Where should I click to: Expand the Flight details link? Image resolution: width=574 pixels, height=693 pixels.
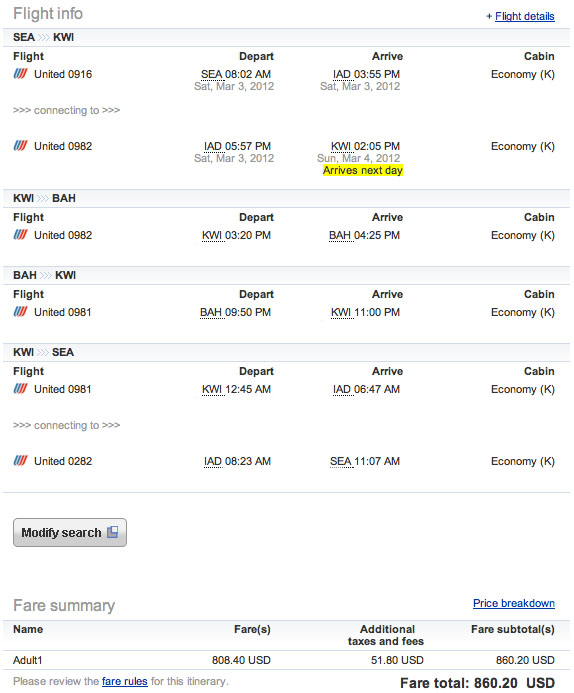coord(525,16)
